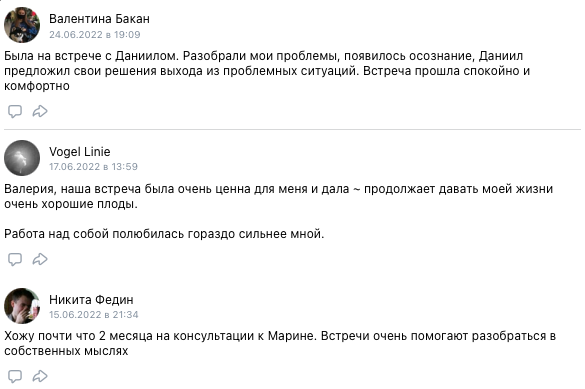The width and height of the screenshot is (585, 389).
Task: Visit the Валентина Бакан profile link
Action: tap(99, 19)
